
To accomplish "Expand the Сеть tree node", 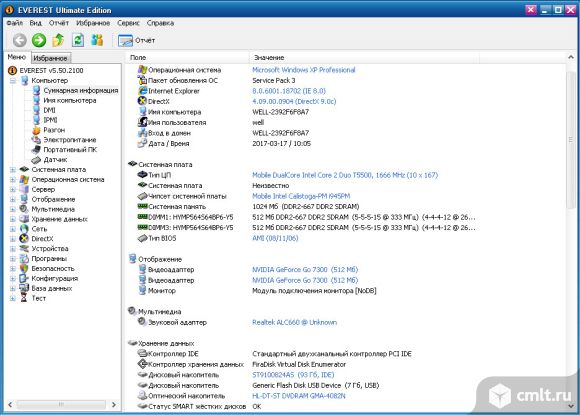I will click(x=13, y=229).
